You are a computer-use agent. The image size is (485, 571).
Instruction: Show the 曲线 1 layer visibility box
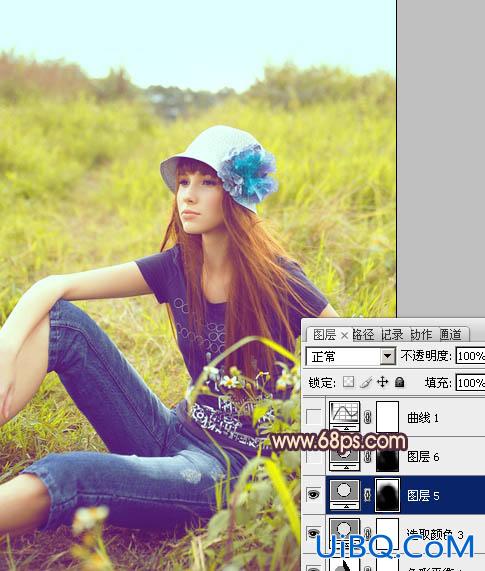[314, 417]
